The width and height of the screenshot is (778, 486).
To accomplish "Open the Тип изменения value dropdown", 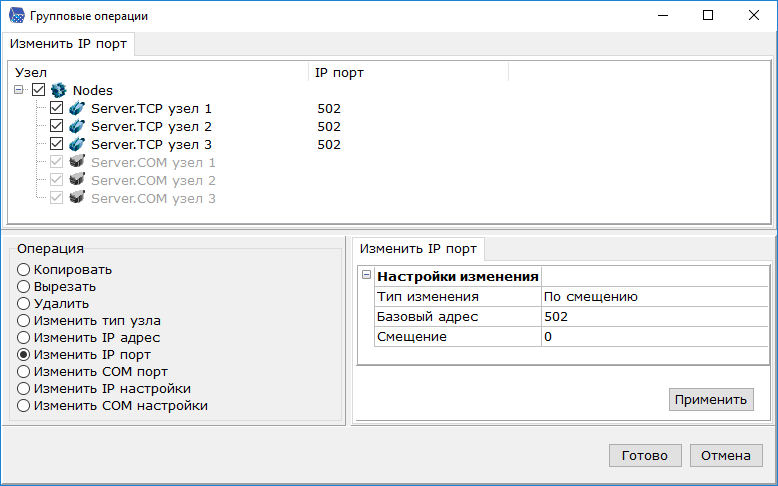I will point(654,297).
